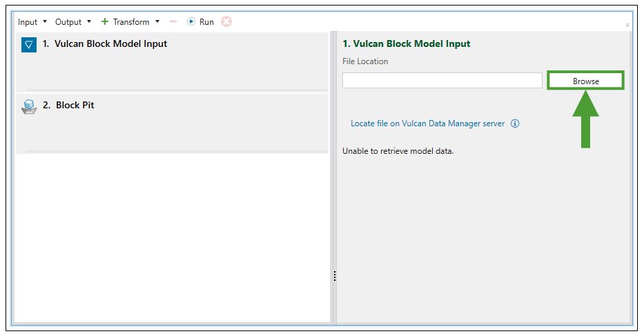Click the blue Vulcan block model icon

click(29, 46)
